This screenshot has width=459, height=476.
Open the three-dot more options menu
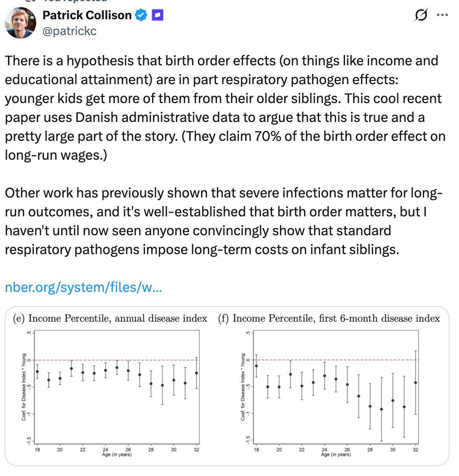click(442, 15)
